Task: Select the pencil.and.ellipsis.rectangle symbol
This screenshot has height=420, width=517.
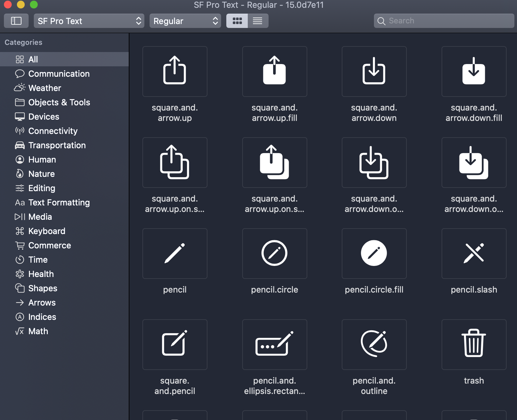Action: point(275,345)
